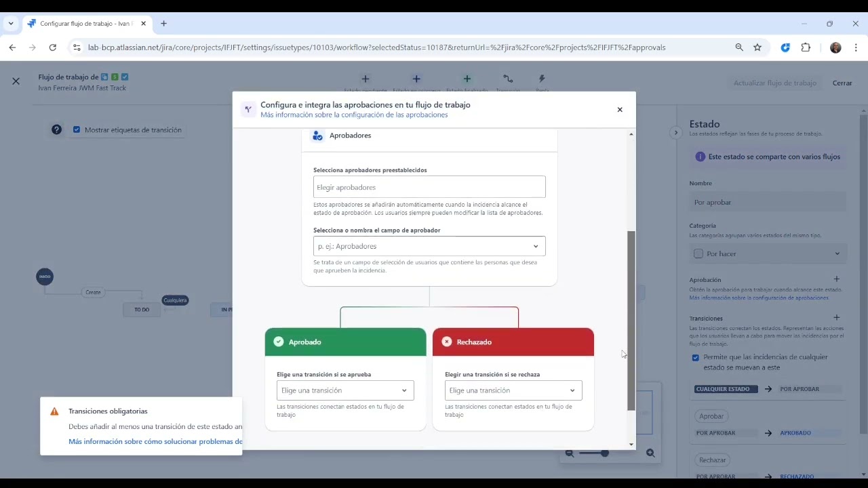Screen dimensions: 868x488
Task: Zoom out of the workflow diagram
Action: click(x=570, y=453)
